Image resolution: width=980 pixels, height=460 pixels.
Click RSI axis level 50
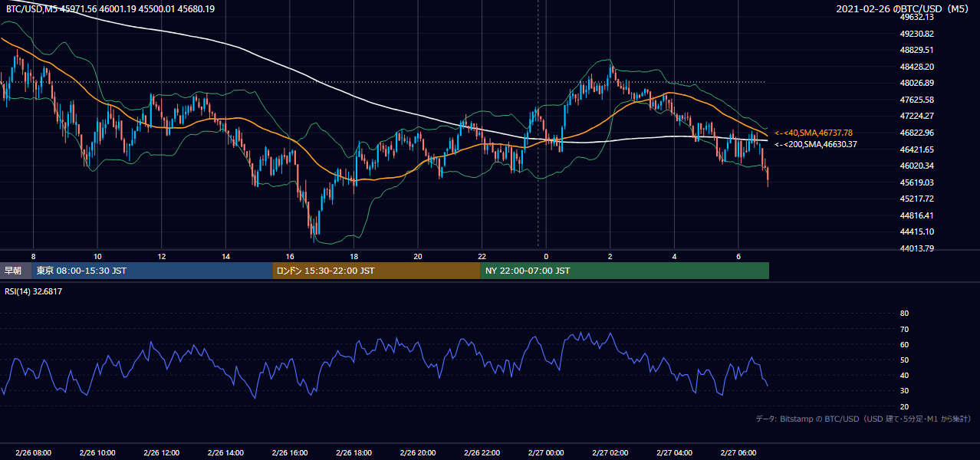point(904,360)
